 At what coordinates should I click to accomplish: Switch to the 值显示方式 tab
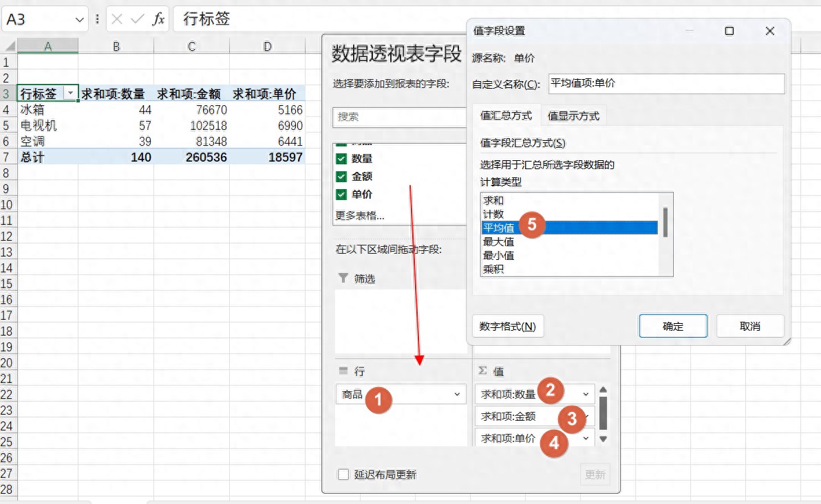click(573, 116)
